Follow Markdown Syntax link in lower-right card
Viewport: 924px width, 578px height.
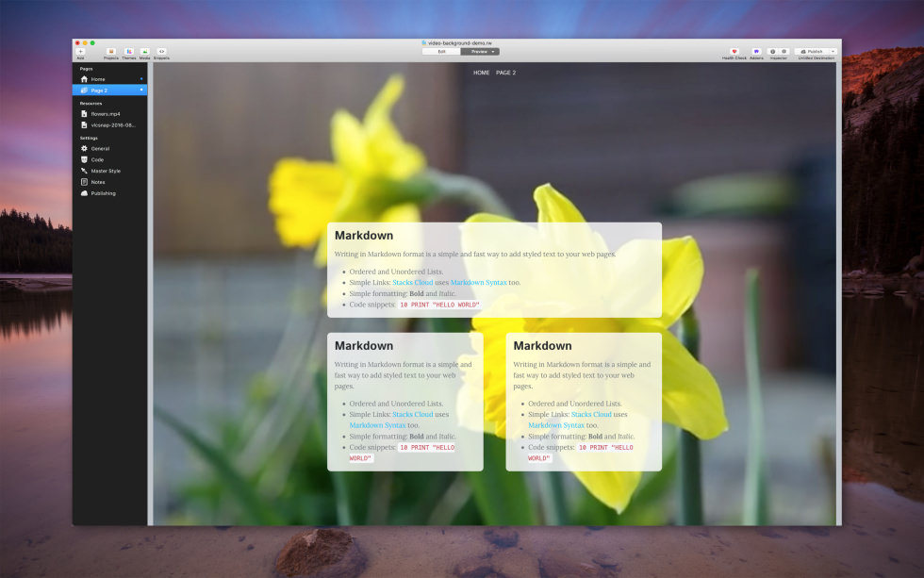point(555,425)
